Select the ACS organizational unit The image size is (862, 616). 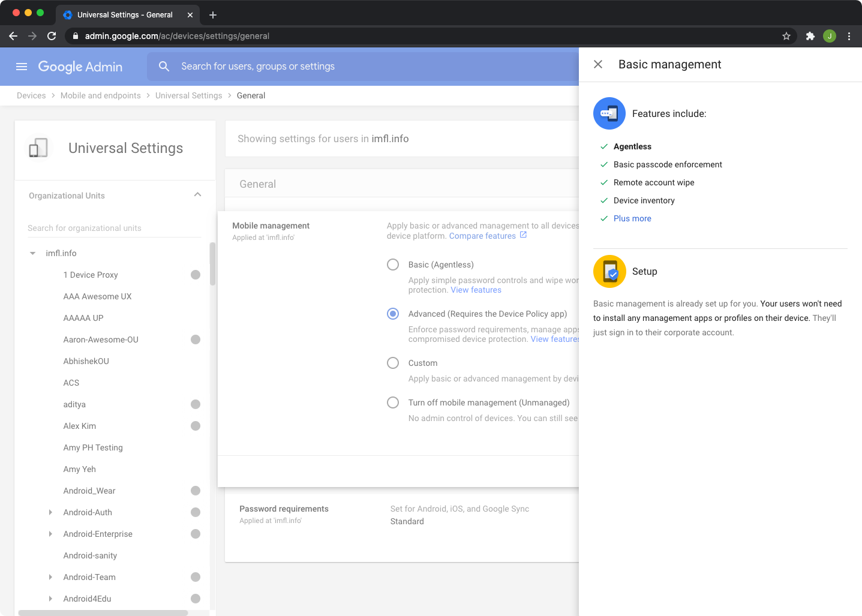coord(71,383)
